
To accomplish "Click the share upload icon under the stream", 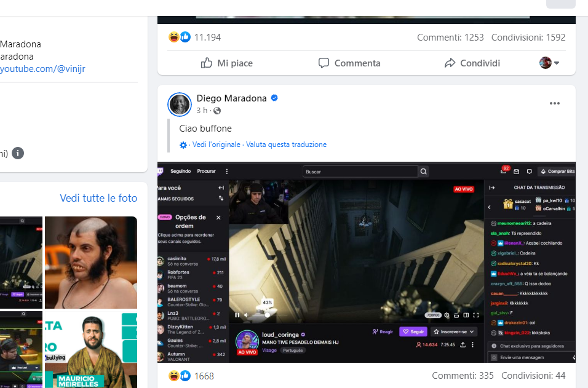I will click(463, 344).
